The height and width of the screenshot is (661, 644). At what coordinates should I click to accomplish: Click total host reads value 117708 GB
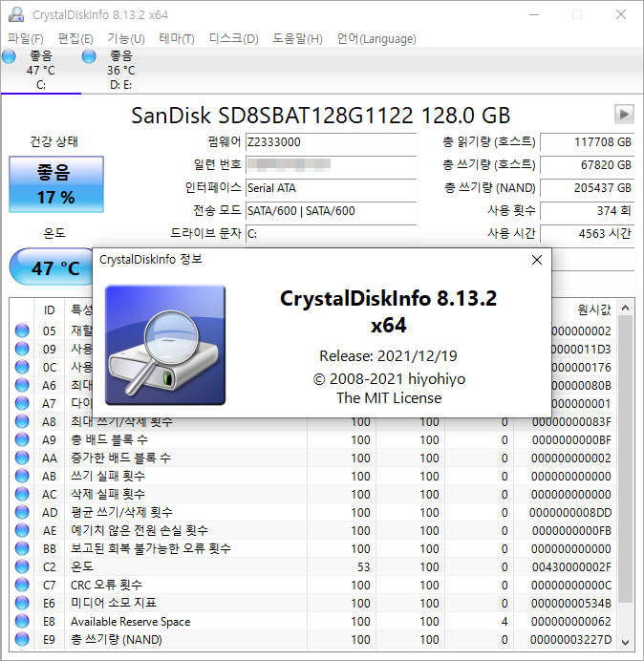pos(587,142)
